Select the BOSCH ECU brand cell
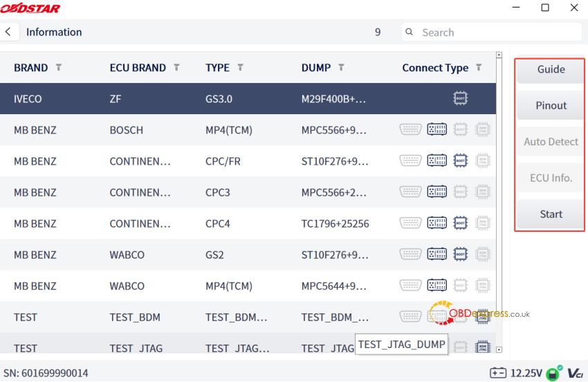Screen dimensions: 588x382 (x=127, y=130)
